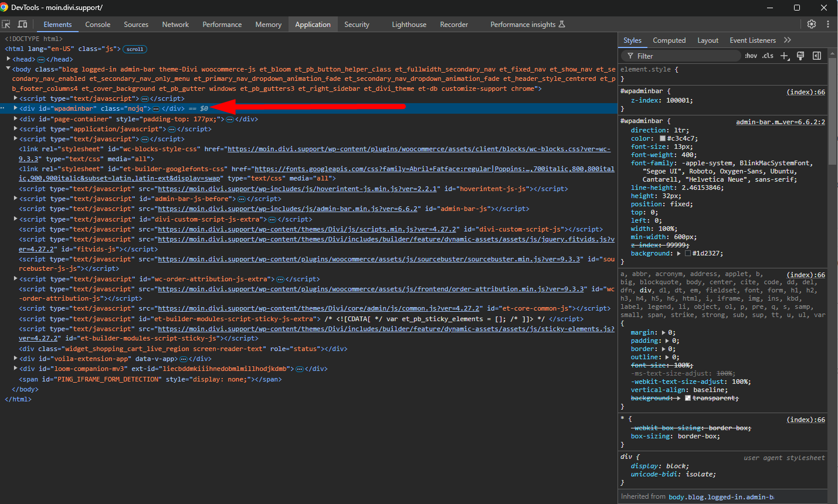
Task: Open the Application tab
Action: tap(313, 24)
